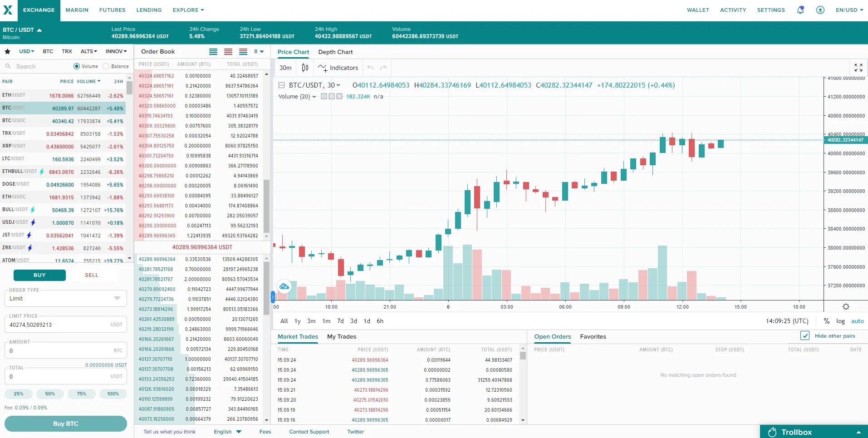Image resolution: width=868 pixels, height=438 pixels.
Task: Show combined bids and asks order book view
Action: point(243,52)
